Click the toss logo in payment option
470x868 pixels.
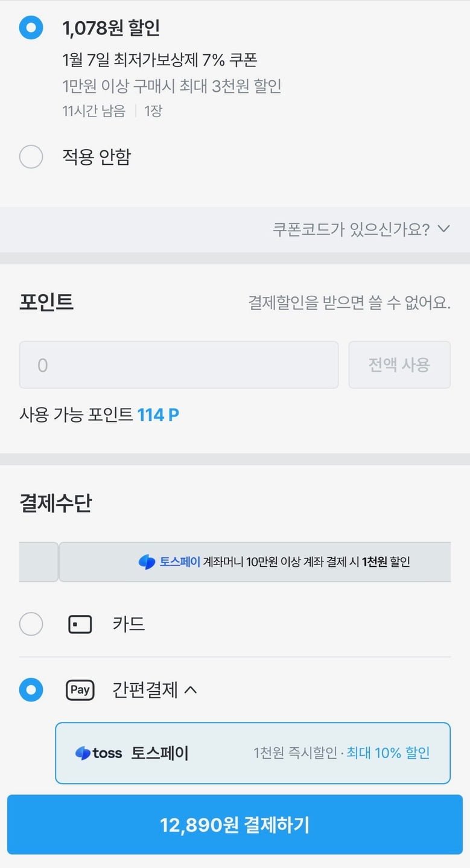98,753
